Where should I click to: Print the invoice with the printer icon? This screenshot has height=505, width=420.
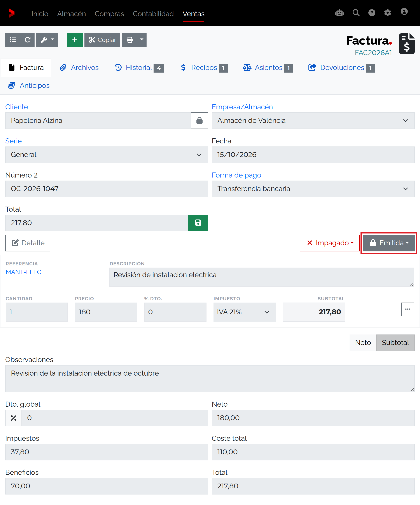130,40
